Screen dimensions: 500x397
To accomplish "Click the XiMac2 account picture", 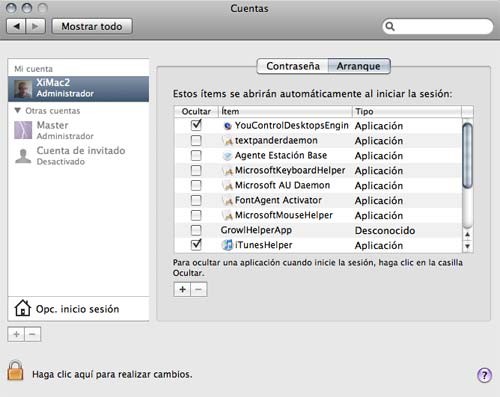I will pyautogui.click(x=23, y=89).
